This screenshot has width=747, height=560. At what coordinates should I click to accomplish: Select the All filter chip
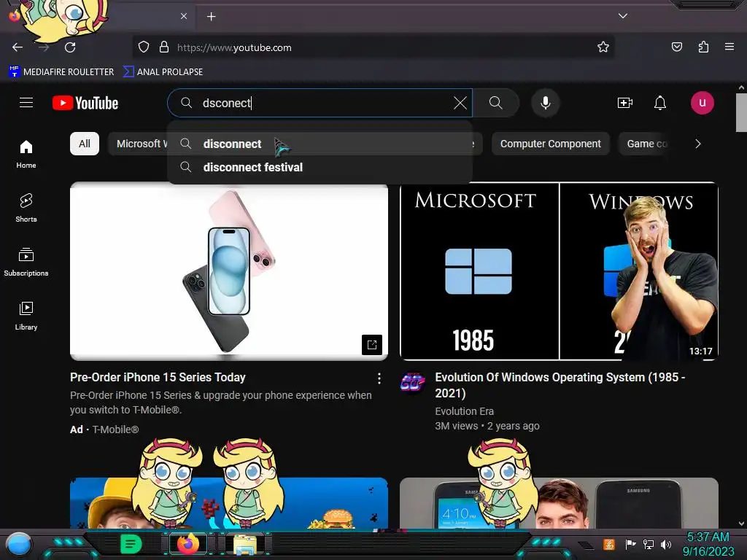tap(85, 144)
